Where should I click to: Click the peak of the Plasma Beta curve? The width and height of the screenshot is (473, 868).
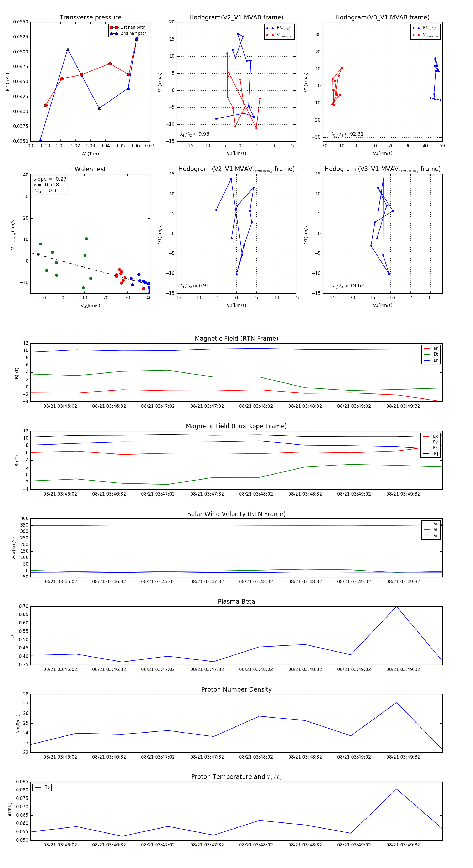397,607
